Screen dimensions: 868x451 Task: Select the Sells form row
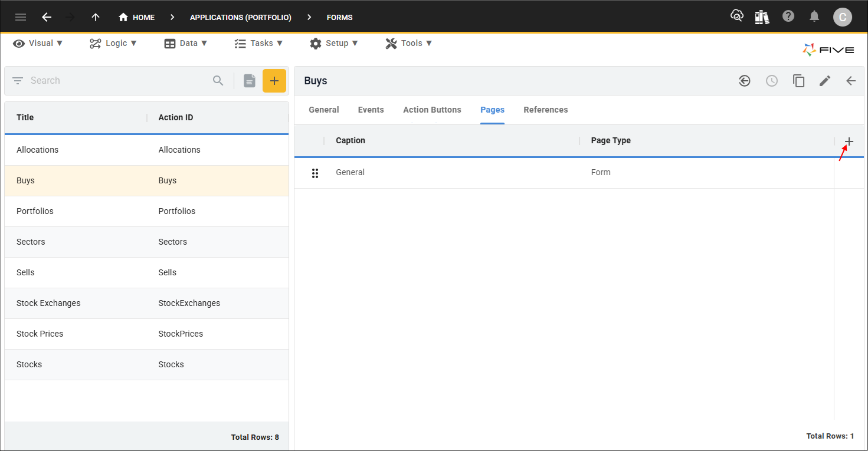tap(146, 272)
